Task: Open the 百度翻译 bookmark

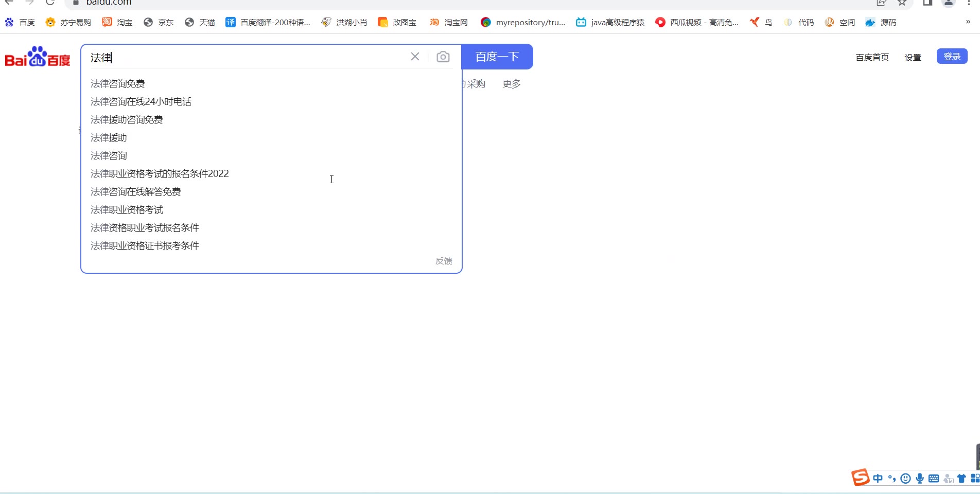Action: [x=268, y=22]
